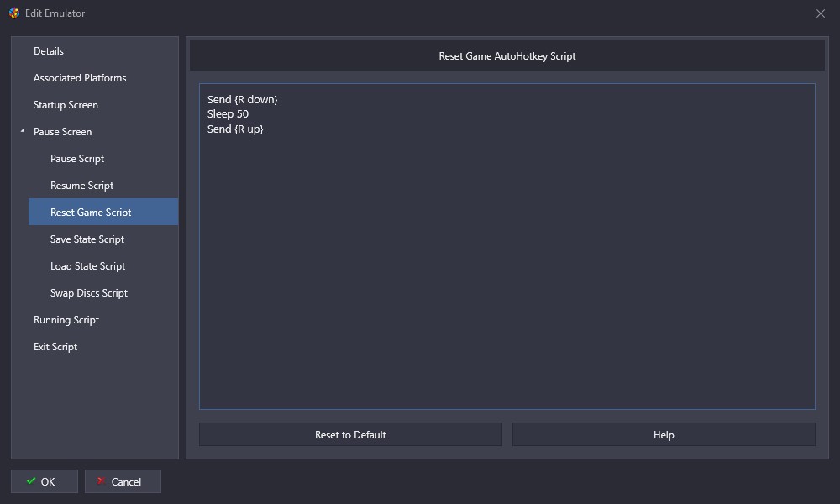Open Help for the script
The image size is (840, 504).
(664, 434)
